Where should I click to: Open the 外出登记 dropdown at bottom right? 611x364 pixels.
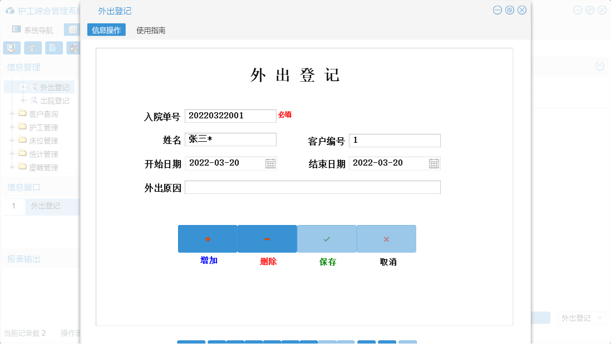tap(582, 317)
